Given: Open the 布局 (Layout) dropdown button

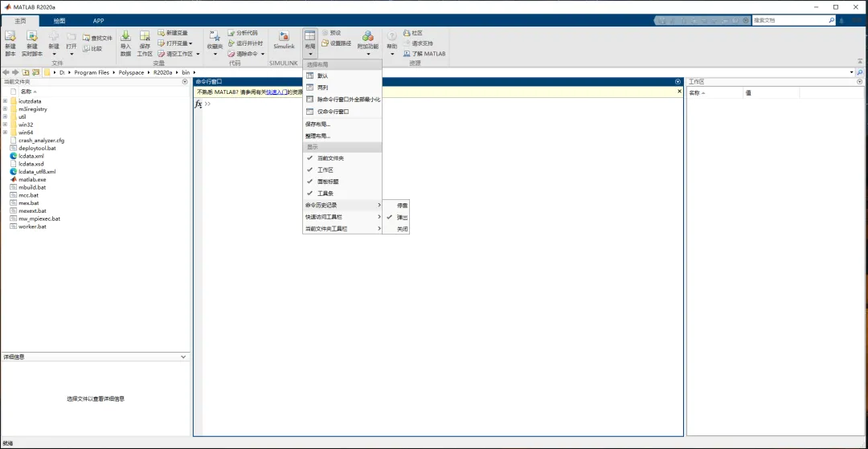Looking at the screenshot, I should point(310,43).
